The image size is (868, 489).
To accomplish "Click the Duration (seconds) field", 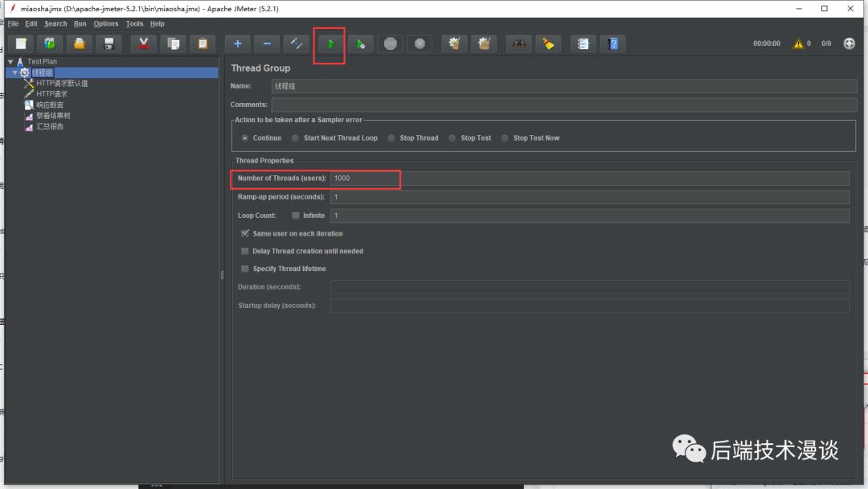I will (x=590, y=287).
